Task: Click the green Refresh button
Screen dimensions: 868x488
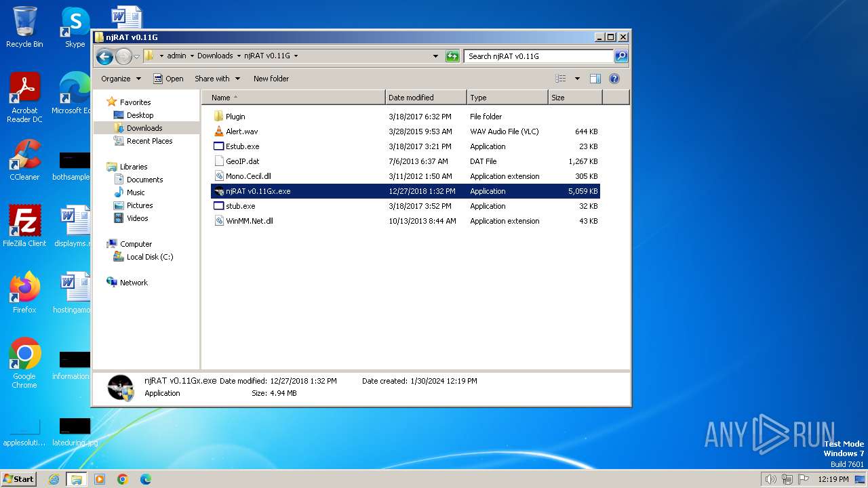Action: 452,56
